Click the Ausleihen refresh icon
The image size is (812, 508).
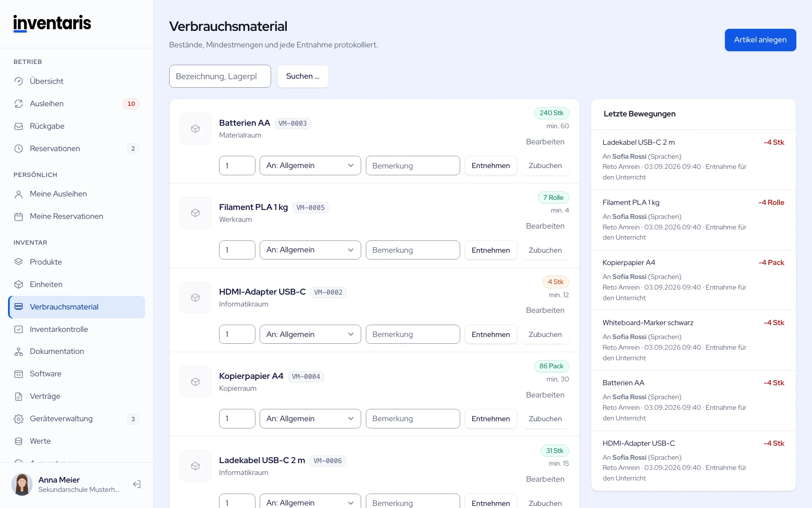point(19,104)
